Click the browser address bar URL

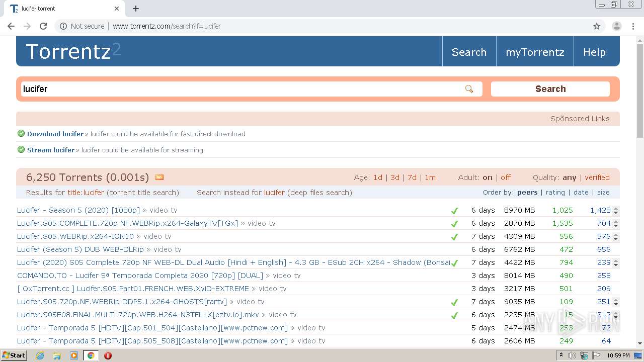tap(167, 26)
